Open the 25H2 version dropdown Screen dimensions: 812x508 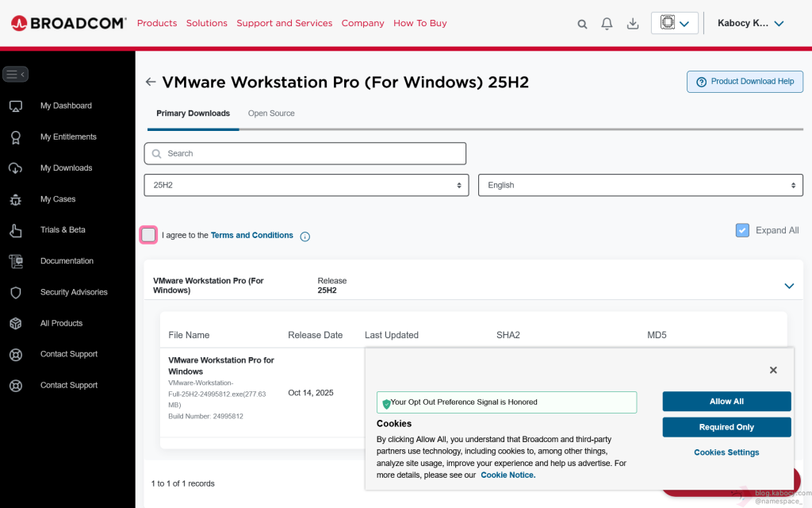pos(306,185)
